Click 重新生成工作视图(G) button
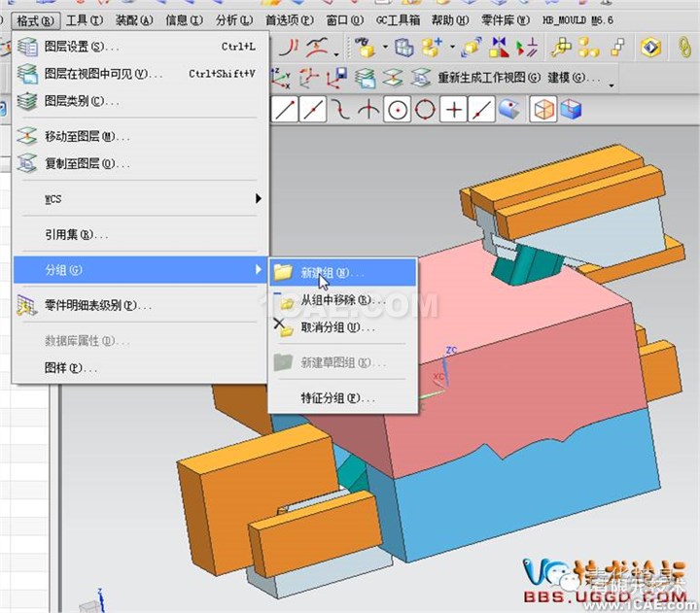The image size is (700, 613). click(x=489, y=78)
